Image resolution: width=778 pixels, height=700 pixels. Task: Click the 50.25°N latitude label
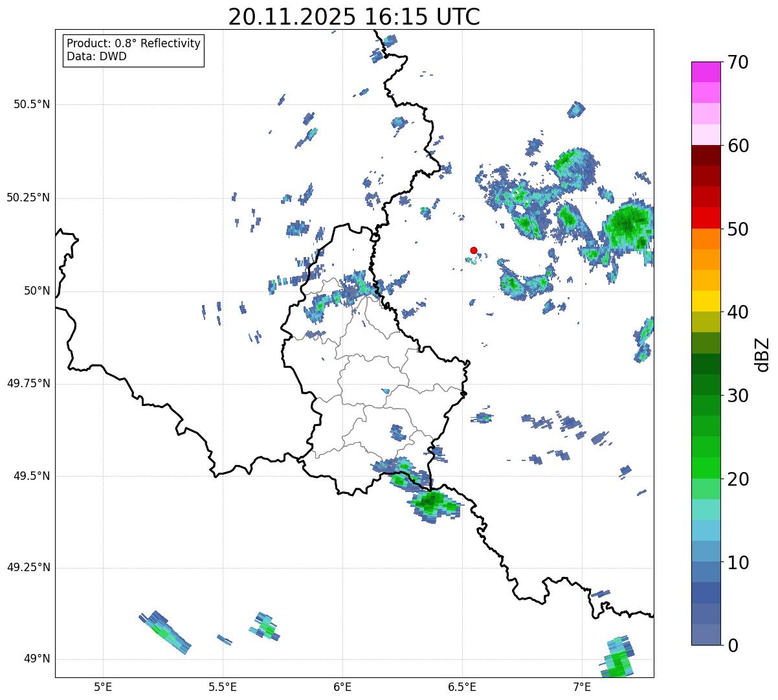tap(28, 198)
